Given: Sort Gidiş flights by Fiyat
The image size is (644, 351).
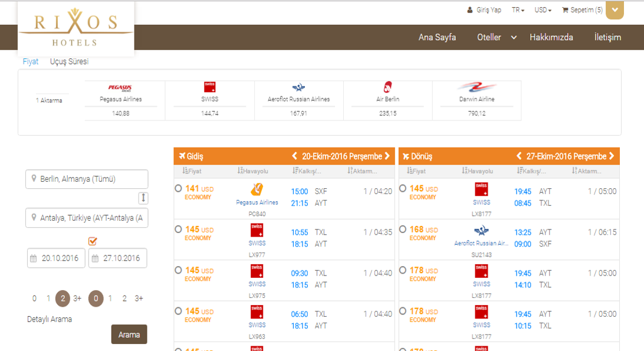Looking at the screenshot, I should pyautogui.click(x=192, y=171).
